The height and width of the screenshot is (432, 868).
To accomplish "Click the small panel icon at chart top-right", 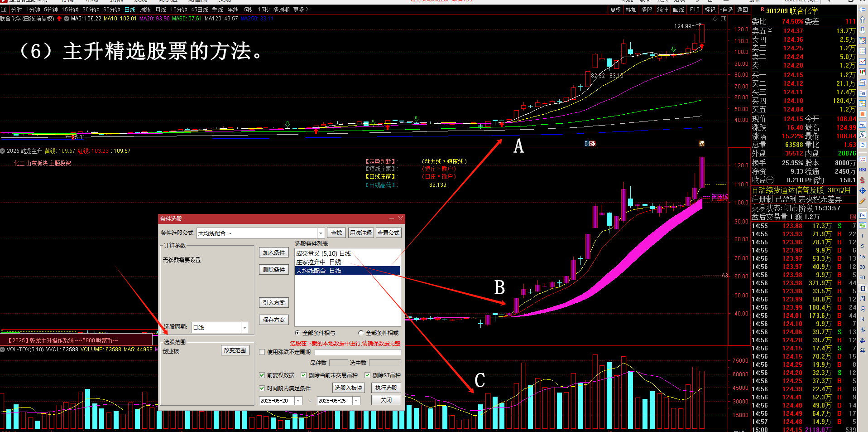I will pyautogui.click(x=724, y=19).
